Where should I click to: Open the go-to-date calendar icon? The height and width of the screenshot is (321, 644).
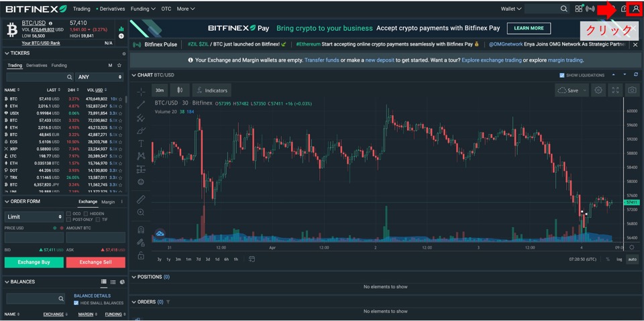tap(252, 259)
